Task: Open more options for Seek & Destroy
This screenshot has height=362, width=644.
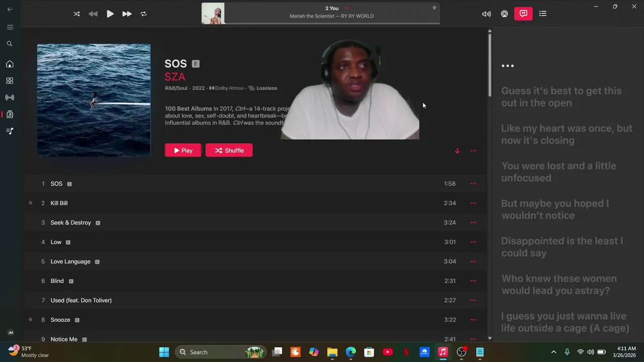Action: tap(473, 222)
